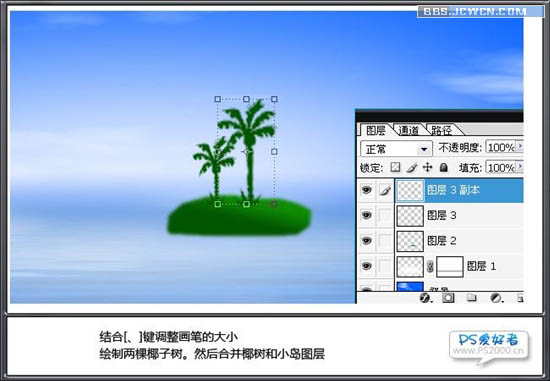
Task: Click the chain link icon on 图层 1
Action: [430, 266]
